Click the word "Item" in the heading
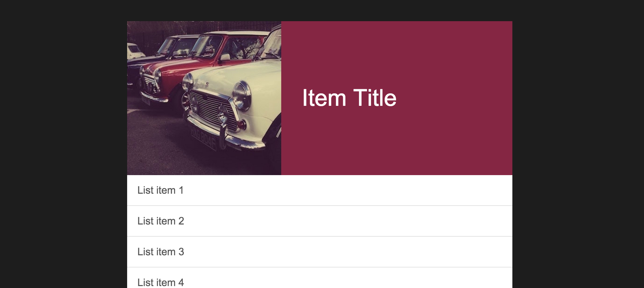The width and height of the screenshot is (644, 288). coord(324,98)
